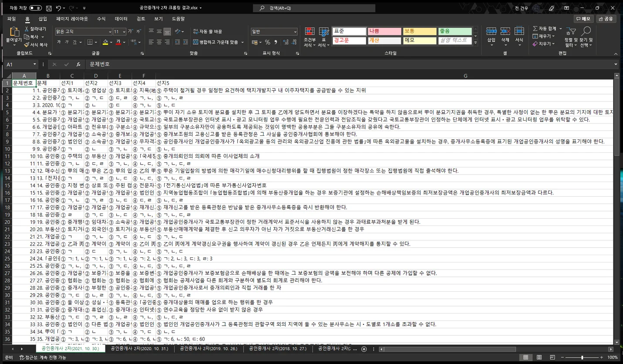
Task: Align text right horizontally
Action: point(167,42)
